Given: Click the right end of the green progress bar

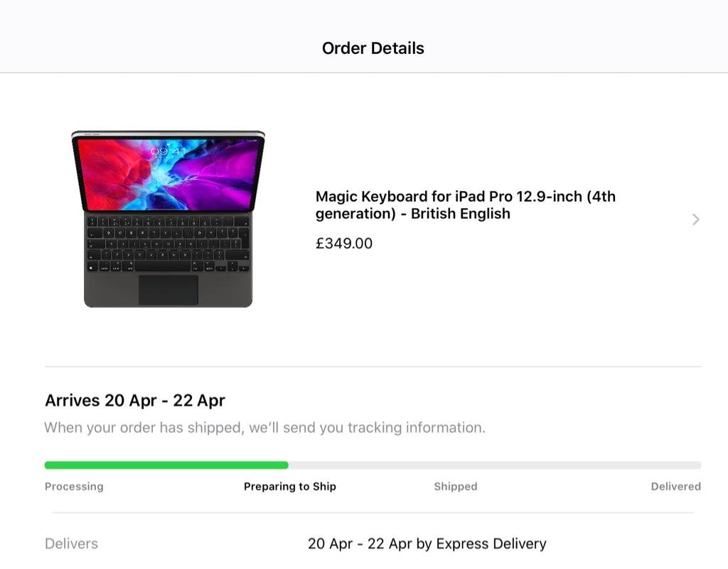Looking at the screenshot, I should 284,465.
